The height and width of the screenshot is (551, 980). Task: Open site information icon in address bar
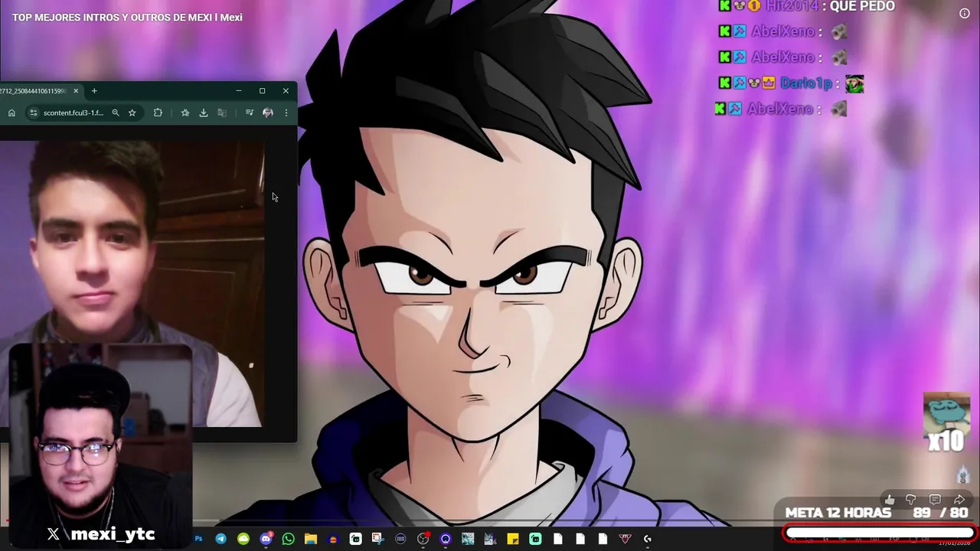point(33,112)
